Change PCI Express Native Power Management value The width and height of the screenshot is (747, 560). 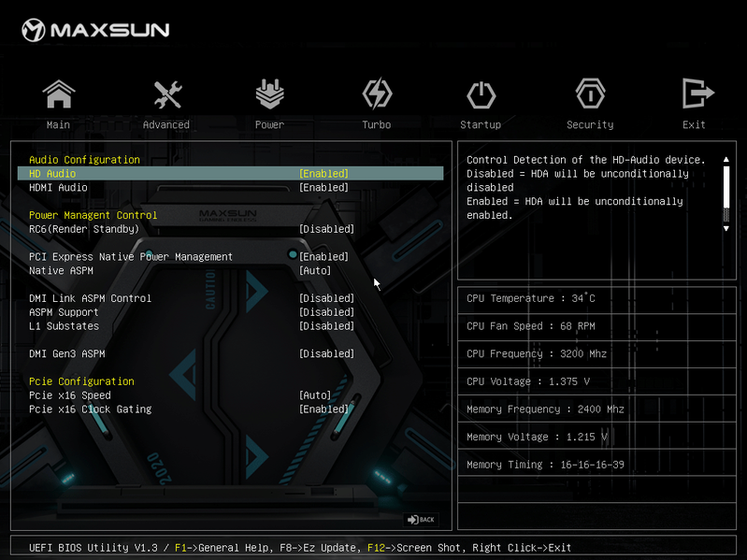324,257
